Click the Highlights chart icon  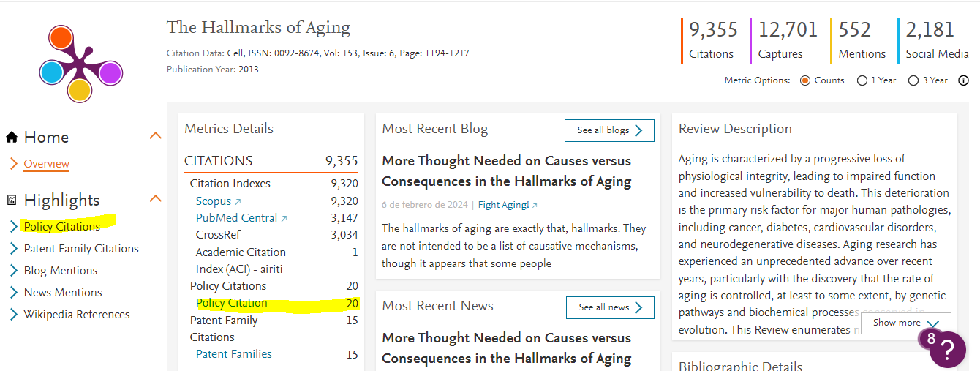point(12,200)
